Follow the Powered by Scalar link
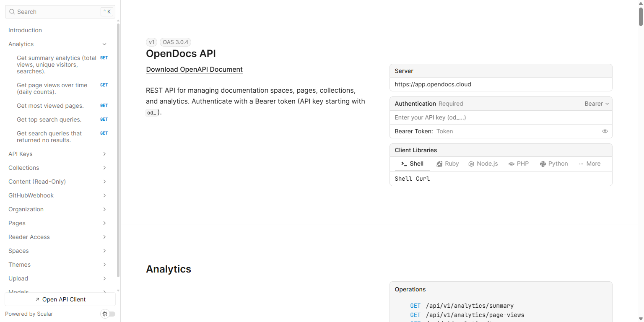644x322 pixels. 29,314
